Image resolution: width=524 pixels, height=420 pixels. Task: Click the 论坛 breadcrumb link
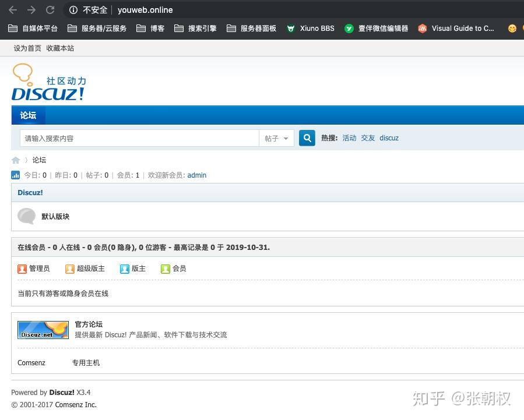coord(39,160)
